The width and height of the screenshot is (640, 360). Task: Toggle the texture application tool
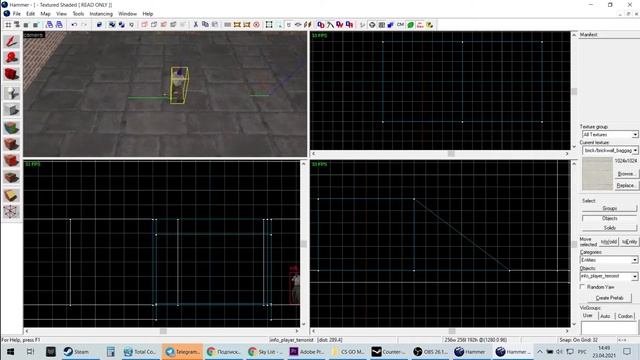point(11,128)
